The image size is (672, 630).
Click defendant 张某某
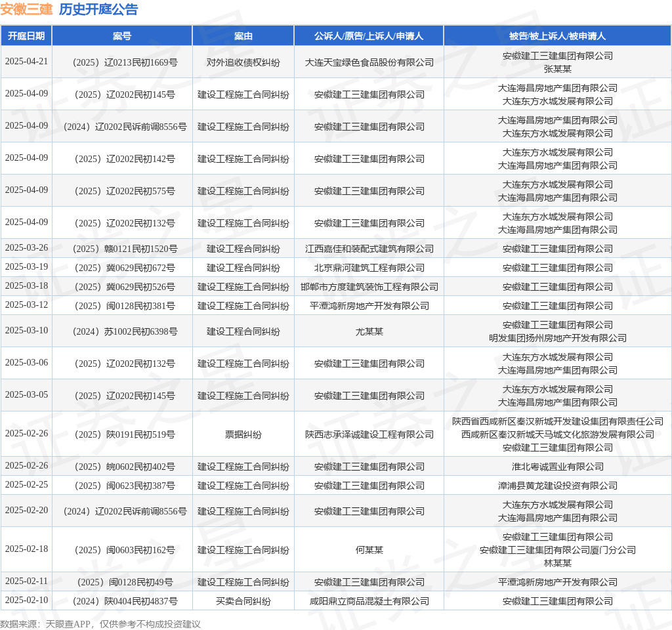coord(557,69)
